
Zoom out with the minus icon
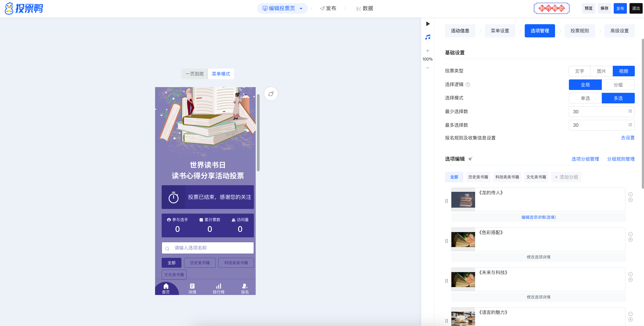tap(427, 68)
